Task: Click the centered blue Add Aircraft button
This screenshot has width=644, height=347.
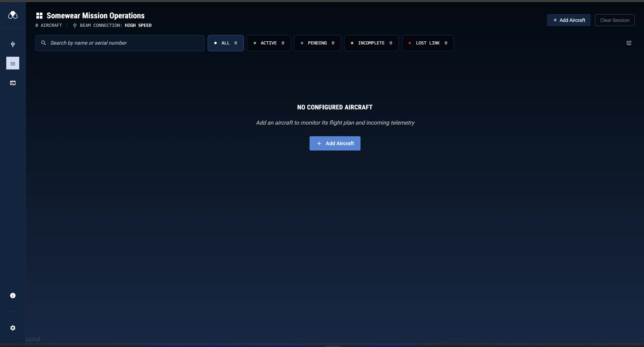Action: (x=335, y=143)
